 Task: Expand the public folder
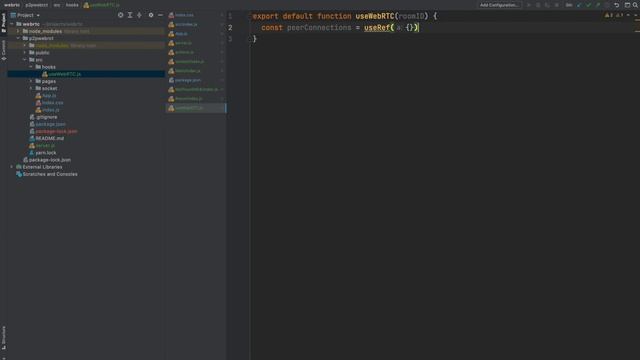pyautogui.click(x=25, y=53)
